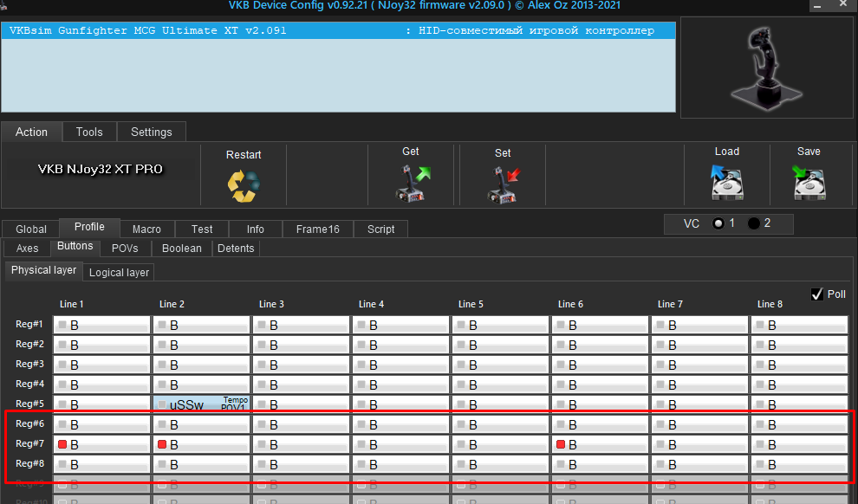Open the POVs sub-tab

click(x=125, y=249)
